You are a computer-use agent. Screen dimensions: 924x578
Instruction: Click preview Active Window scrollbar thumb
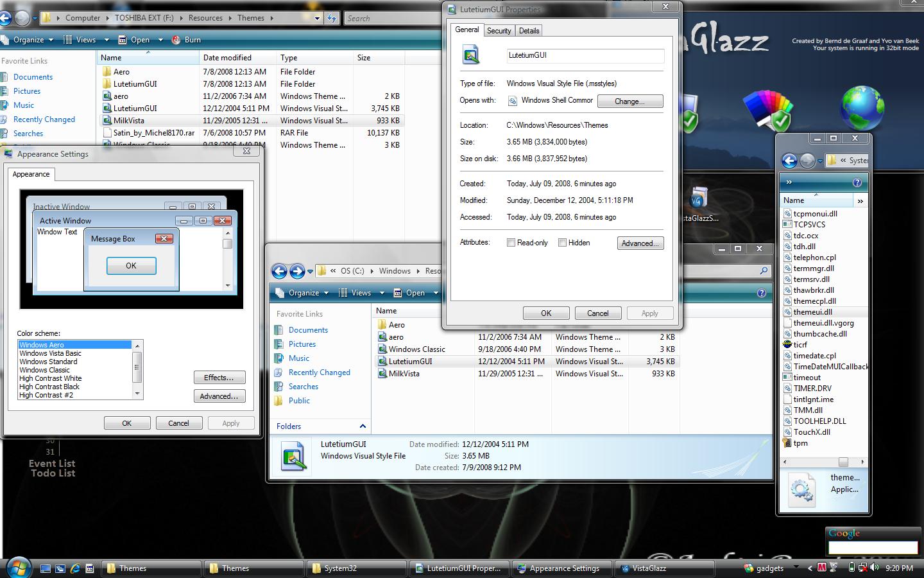click(227, 243)
